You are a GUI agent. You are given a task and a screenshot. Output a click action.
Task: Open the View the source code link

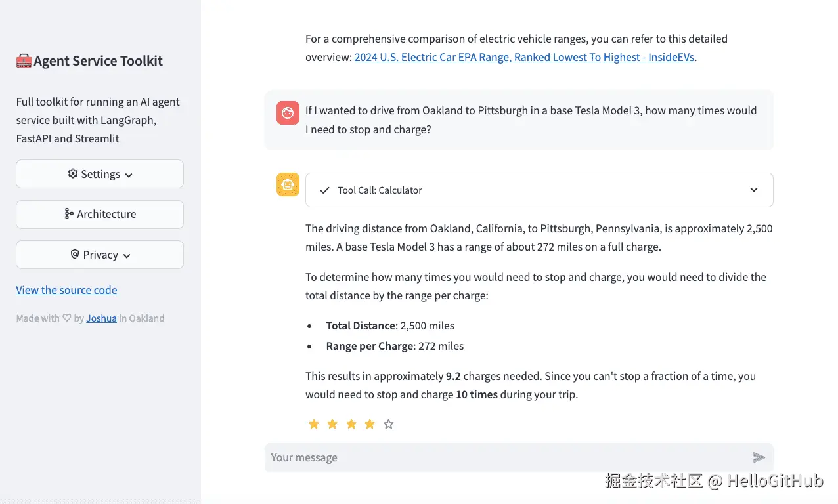(66, 290)
